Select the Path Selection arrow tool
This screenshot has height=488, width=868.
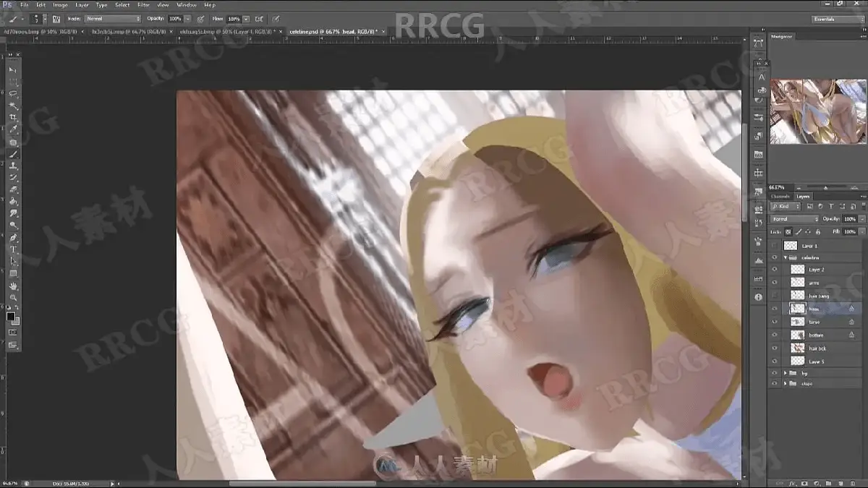coord(13,261)
